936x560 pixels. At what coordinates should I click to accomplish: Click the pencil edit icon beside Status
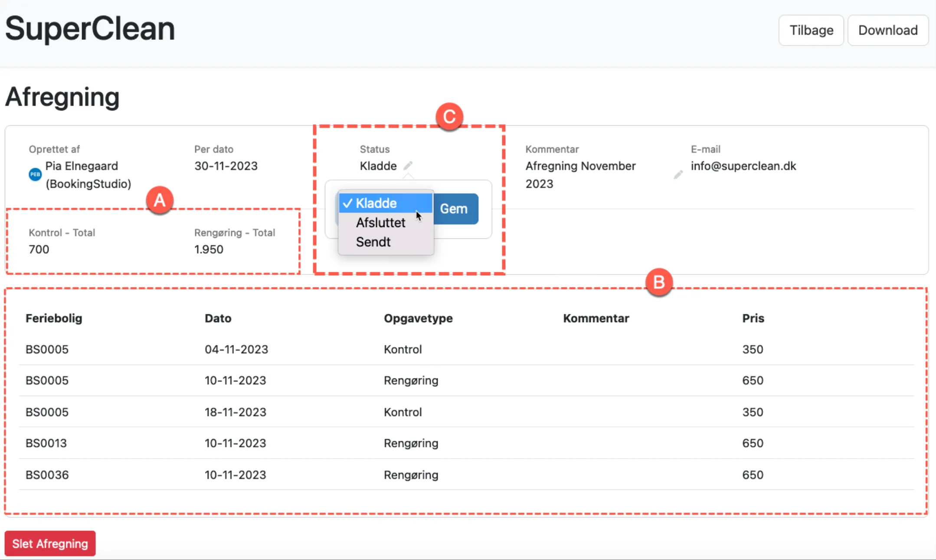pyautogui.click(x=408, y=166)
